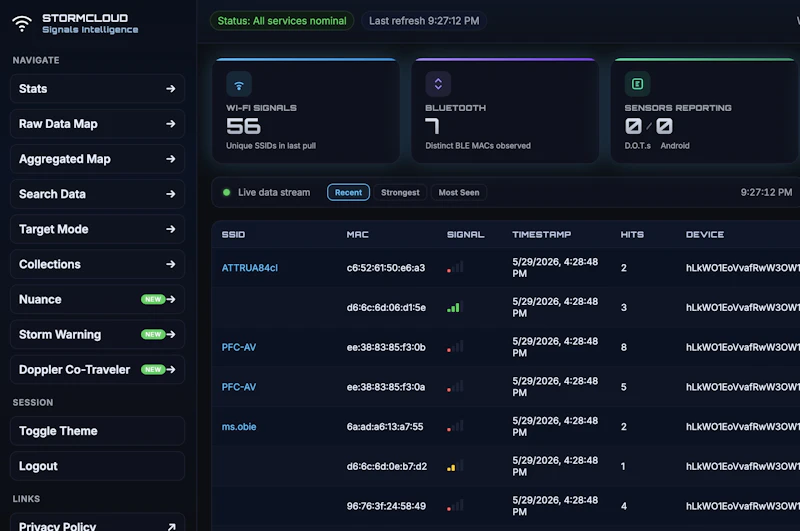Open the Nuance page

click(x=97, y=299)
